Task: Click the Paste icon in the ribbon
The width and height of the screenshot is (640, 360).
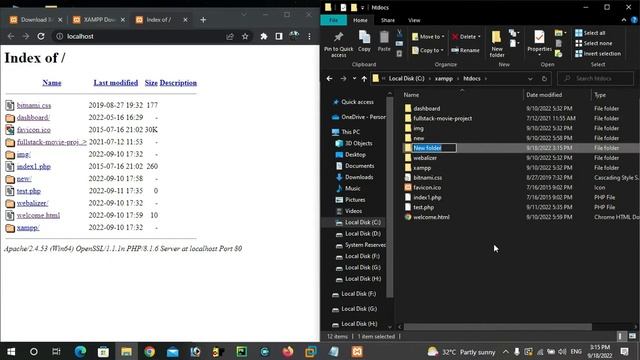Action: (384, 41)
